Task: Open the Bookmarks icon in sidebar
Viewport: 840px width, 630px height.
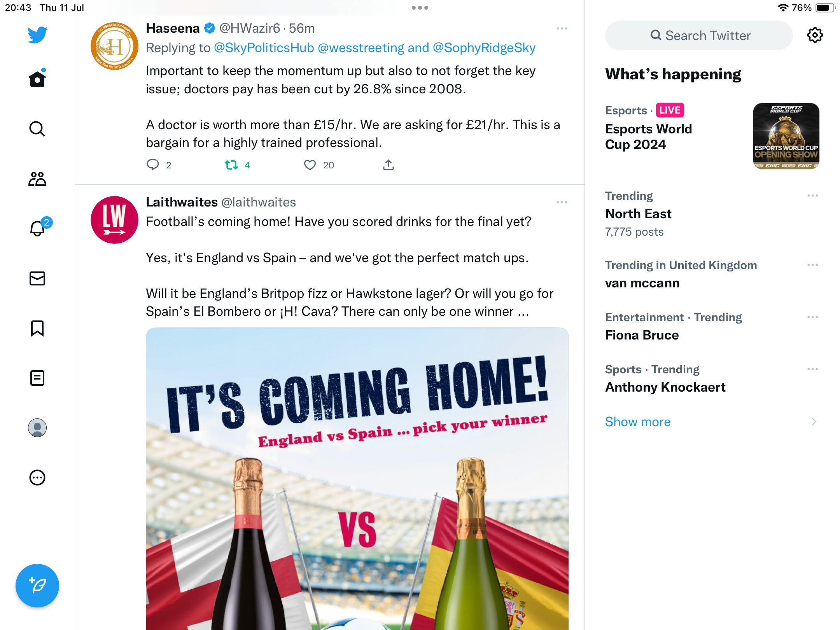Action: tap(37, 328)
